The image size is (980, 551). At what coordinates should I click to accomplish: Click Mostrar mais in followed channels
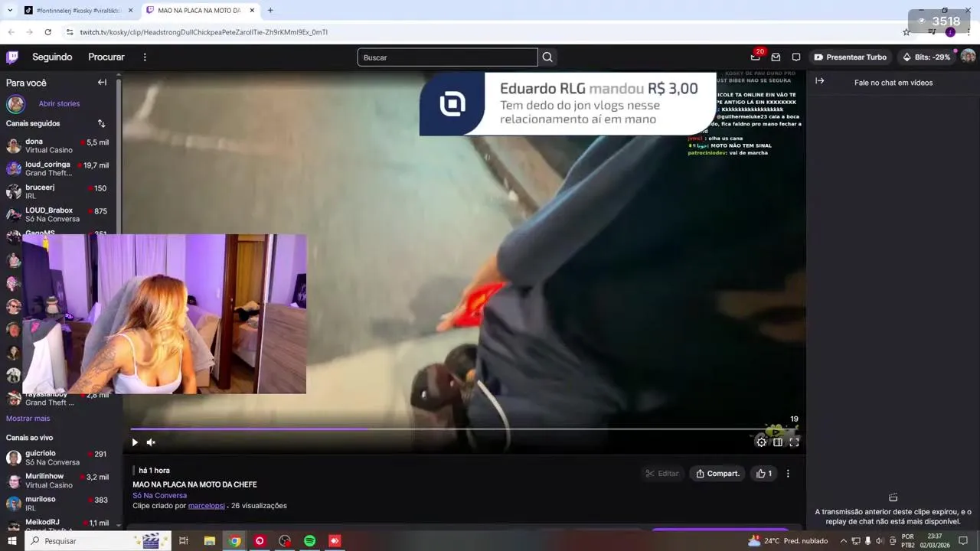point(28,419)
